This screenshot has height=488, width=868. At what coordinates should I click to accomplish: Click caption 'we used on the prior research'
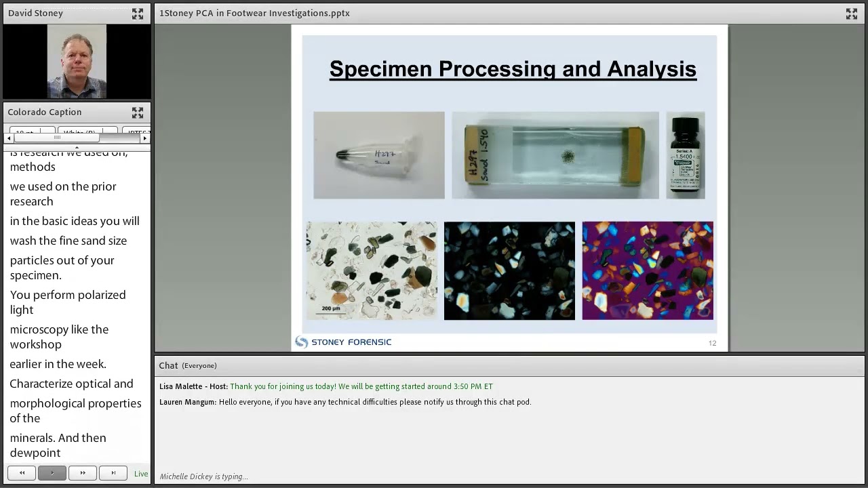63,194
